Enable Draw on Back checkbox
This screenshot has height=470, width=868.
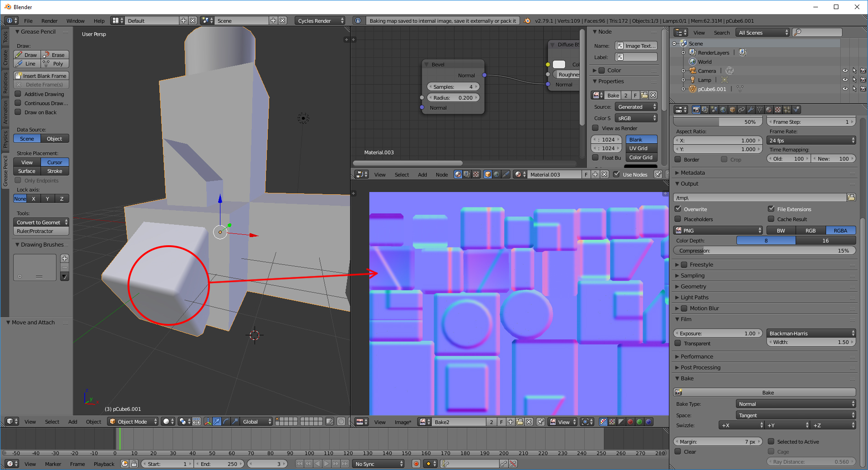(x=18, y=112)
